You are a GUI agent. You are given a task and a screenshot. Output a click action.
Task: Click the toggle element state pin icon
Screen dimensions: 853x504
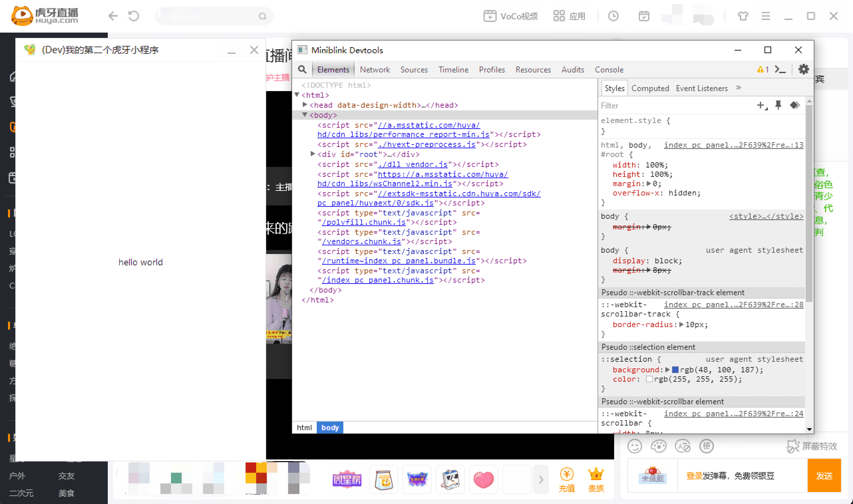click(x=778, y=105)
